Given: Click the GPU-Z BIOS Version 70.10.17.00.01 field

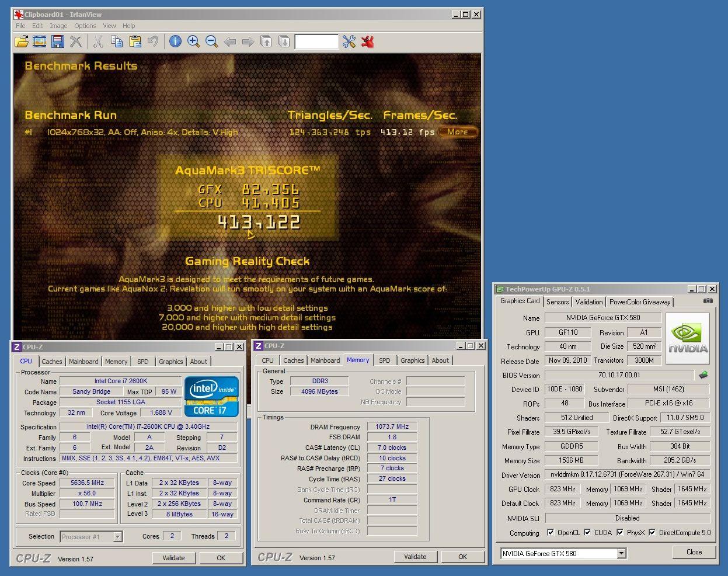Looking at the screenshot, I should tap(619, 375).
